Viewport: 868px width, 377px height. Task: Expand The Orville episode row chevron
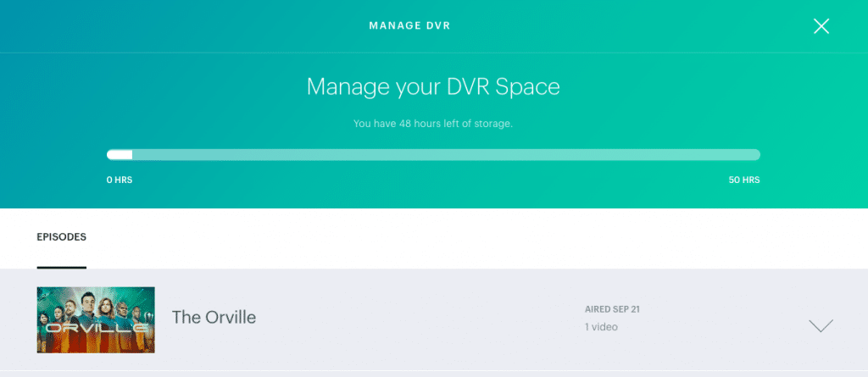(x=821, y=325)
